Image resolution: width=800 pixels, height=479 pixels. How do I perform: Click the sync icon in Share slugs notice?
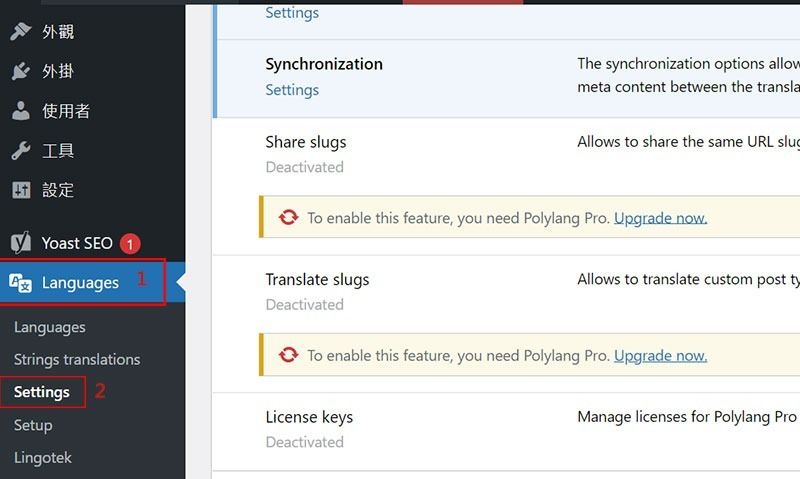[288, 217]
